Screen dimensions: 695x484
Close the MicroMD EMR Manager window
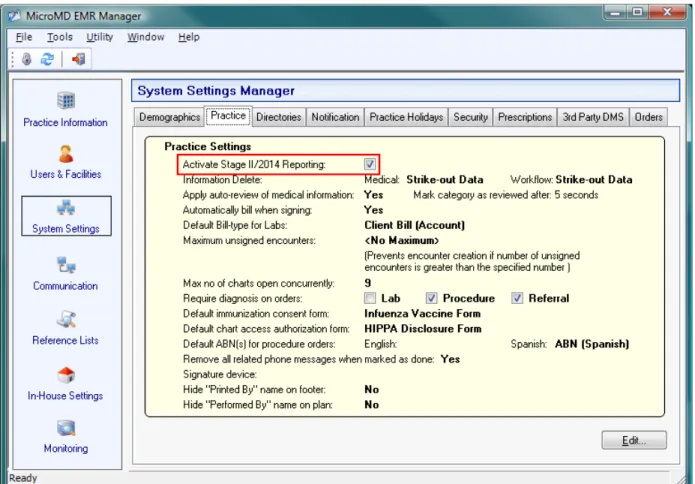click(667, 12)
